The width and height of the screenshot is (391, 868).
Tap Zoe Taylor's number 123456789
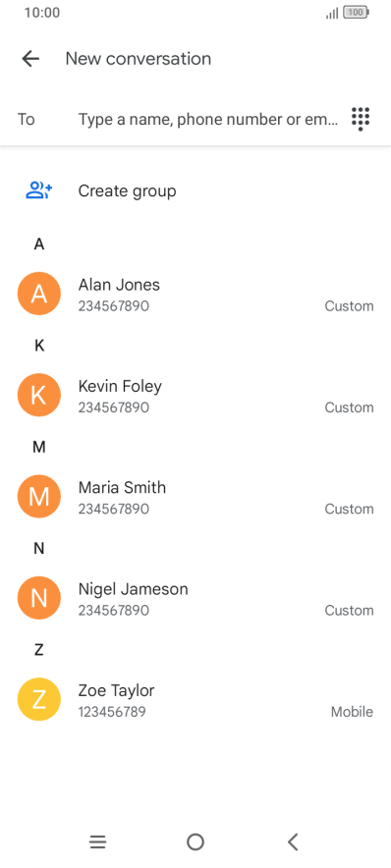coord(112,712)
